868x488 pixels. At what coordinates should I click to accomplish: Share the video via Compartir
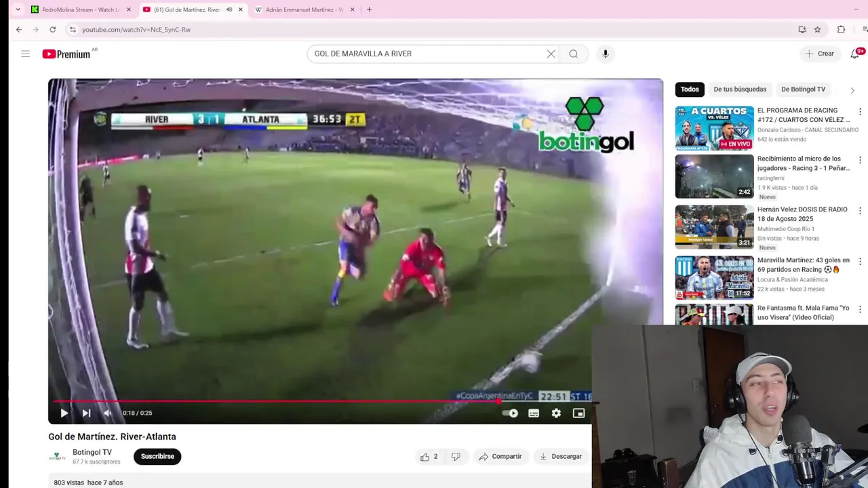pyautogui.click(x=500, y=457)
